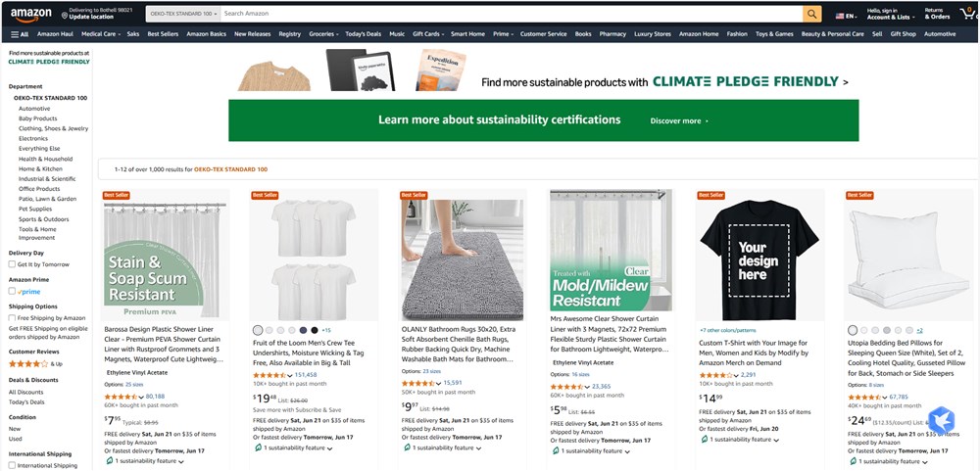Click the orange search magnifier button
980x471 pixels.
coord(811,14)
